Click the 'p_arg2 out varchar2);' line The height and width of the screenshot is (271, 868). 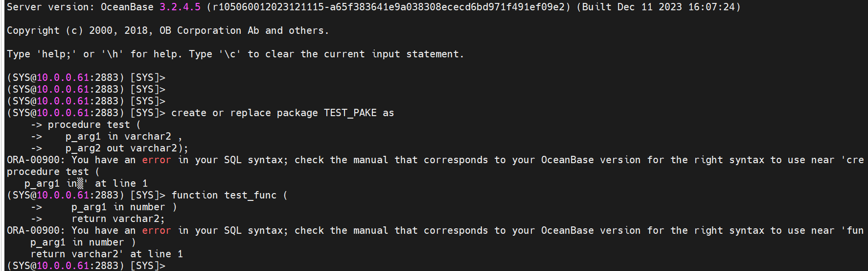pos(127,148)
